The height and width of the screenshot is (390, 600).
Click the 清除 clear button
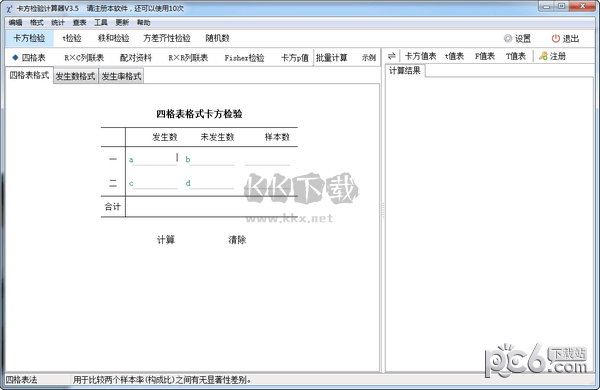(237, 240)
